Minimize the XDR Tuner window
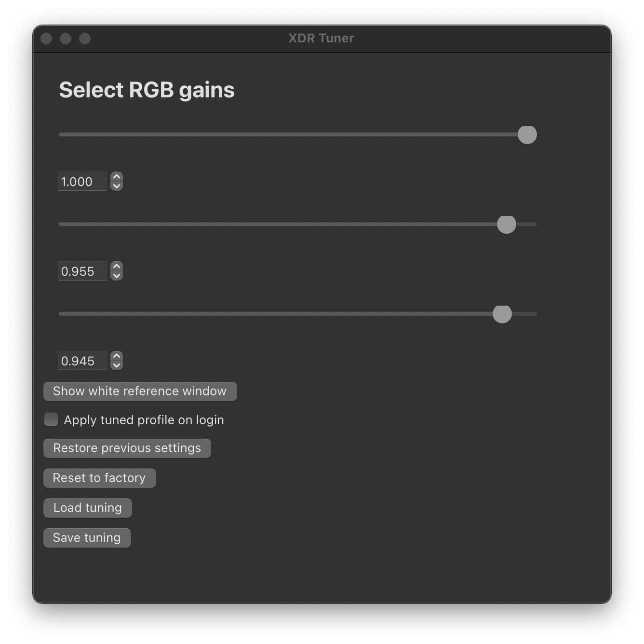Screen dimensions: 644x644 pyautogui.click(x=65, y=39)
